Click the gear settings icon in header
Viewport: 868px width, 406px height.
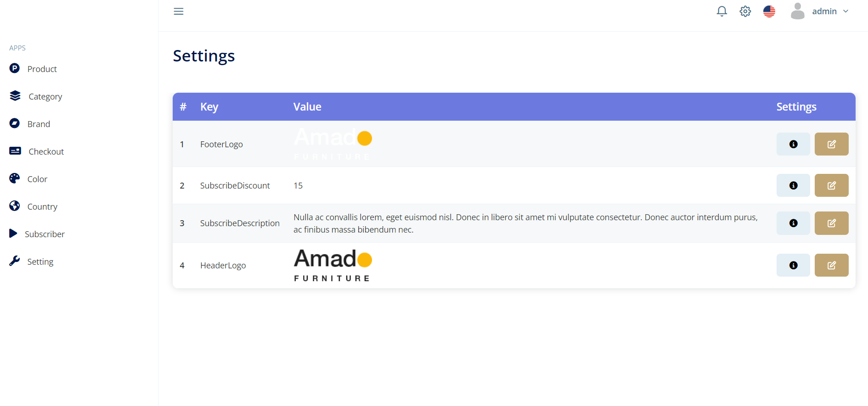[745, 11]
